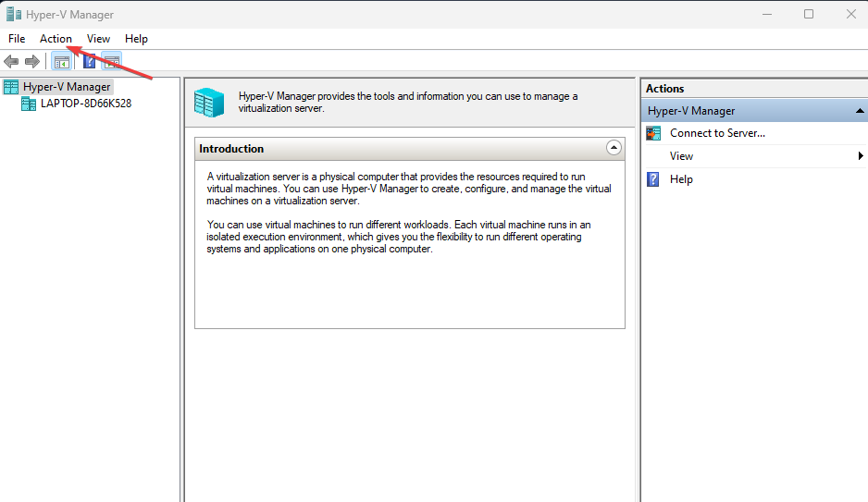
Task: Minimize the Hyper-V Manager window
Action: pyautogui.click(x=767, y=14)
